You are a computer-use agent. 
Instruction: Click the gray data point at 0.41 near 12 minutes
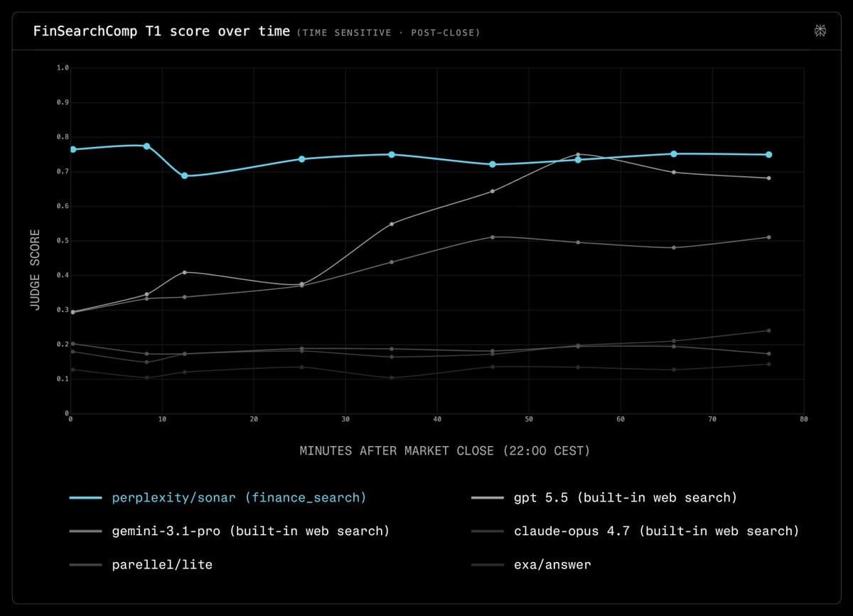tap(184, 272)
